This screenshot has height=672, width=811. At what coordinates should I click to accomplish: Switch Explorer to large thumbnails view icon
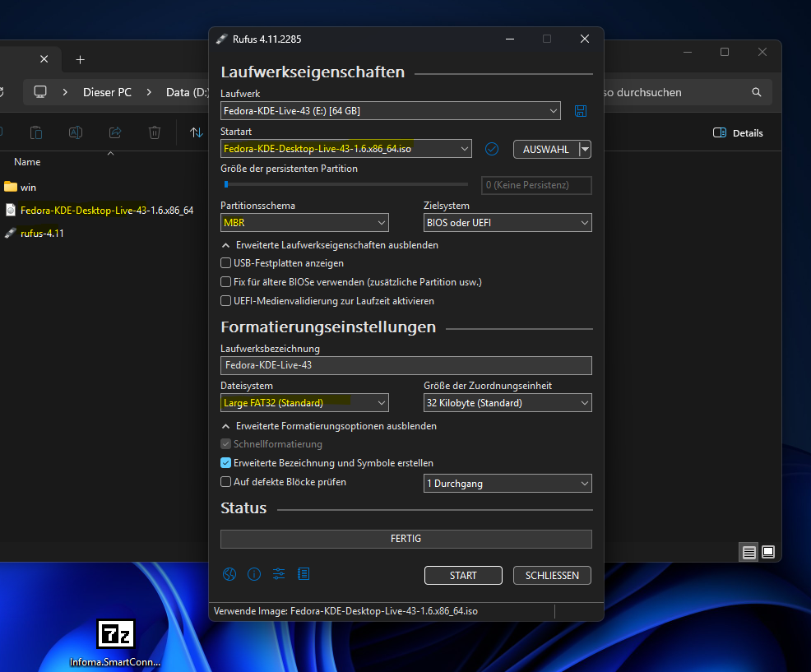768,552
